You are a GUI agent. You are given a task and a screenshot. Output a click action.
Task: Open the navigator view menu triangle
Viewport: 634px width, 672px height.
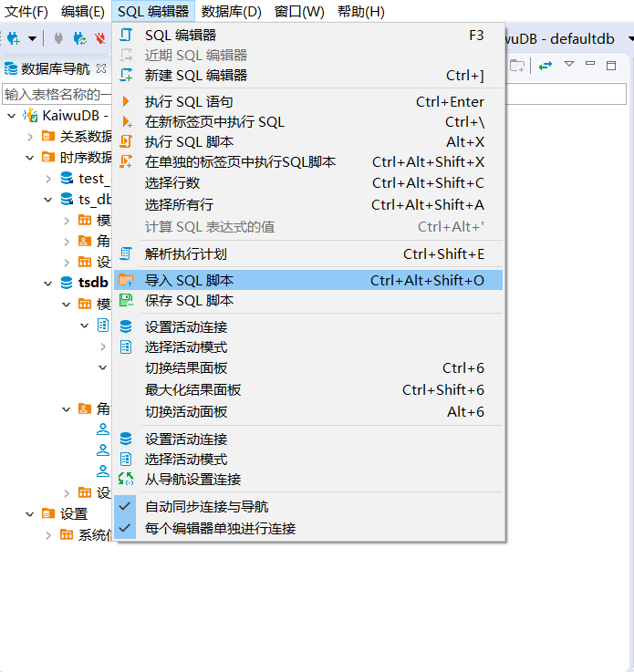point(569,65)
